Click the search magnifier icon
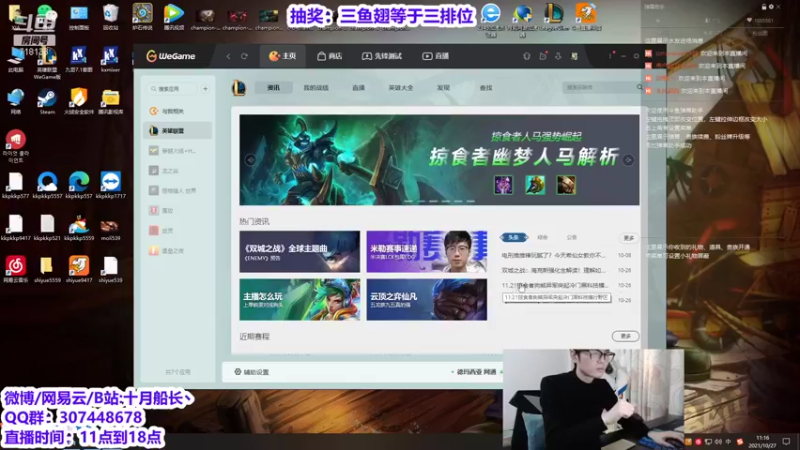This screenshot has width=800, height=450. 640,88
